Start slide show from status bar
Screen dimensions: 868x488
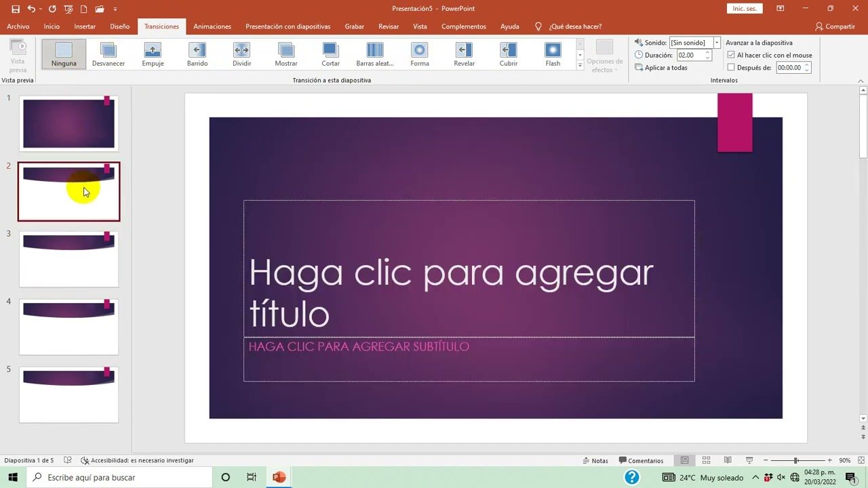[x=749, y=460]
